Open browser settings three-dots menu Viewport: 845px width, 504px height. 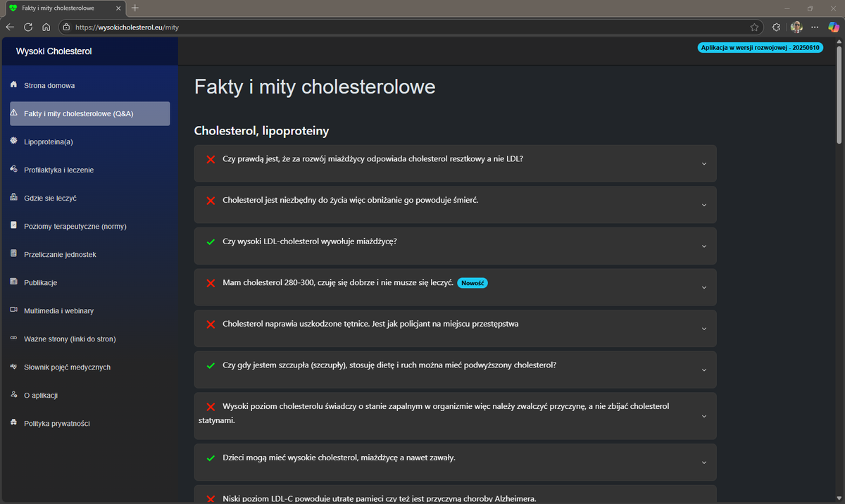(815, 27)
